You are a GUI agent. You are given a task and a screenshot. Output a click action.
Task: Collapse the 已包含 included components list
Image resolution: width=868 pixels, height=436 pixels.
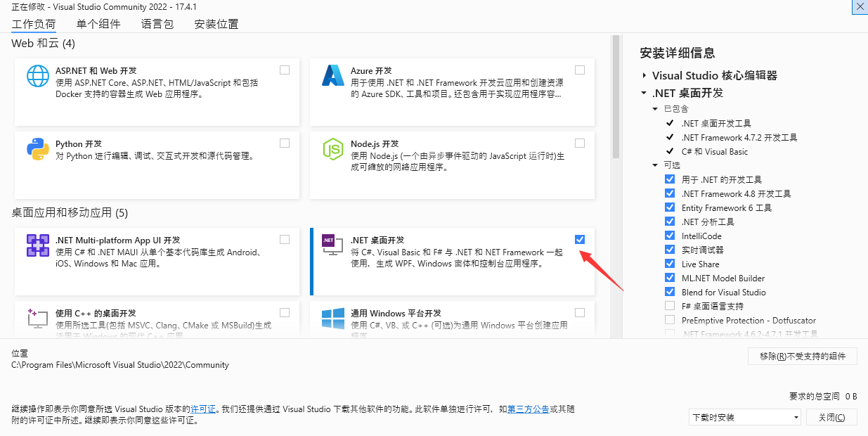pyautogui.click(x=656, y=109)
